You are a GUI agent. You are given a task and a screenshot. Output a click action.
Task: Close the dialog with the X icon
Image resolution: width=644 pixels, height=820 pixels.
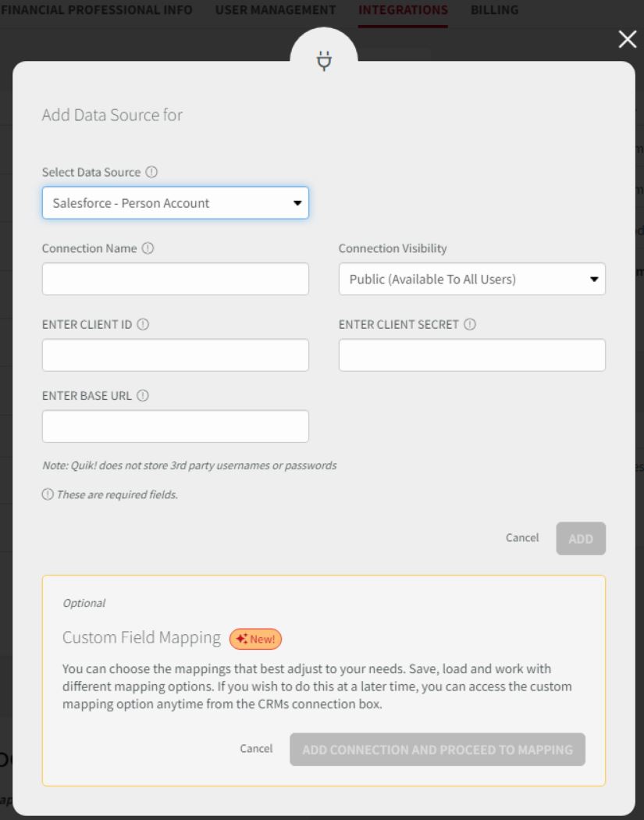(628, 39)
